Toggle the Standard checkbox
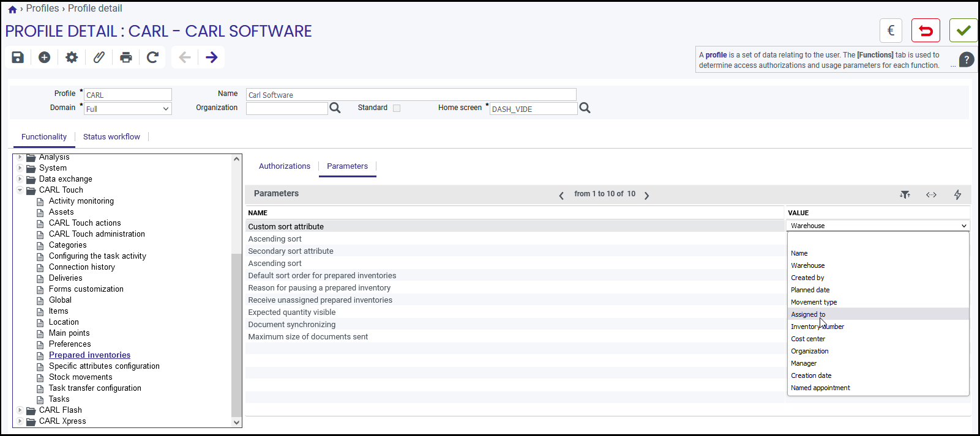This screenshot has width=980, height=436. (x=397, y=108)
